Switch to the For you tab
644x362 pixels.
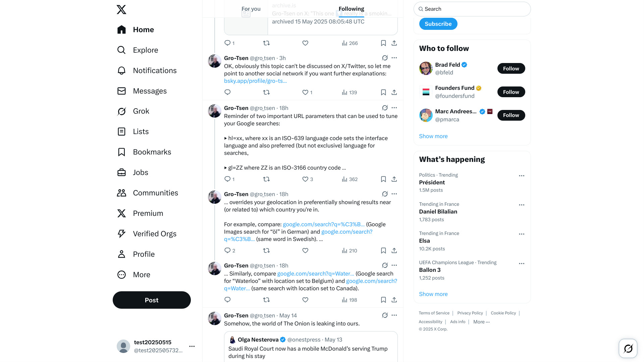[251, 9]
